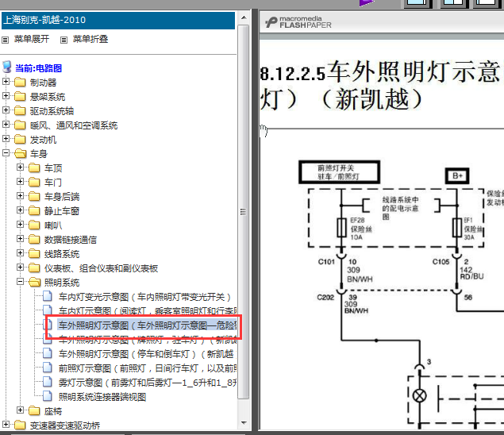The height and width of the screenshot is (435, 504).
Task: Click the 菜单折叠 list icon
Action: tap(64, 40)
